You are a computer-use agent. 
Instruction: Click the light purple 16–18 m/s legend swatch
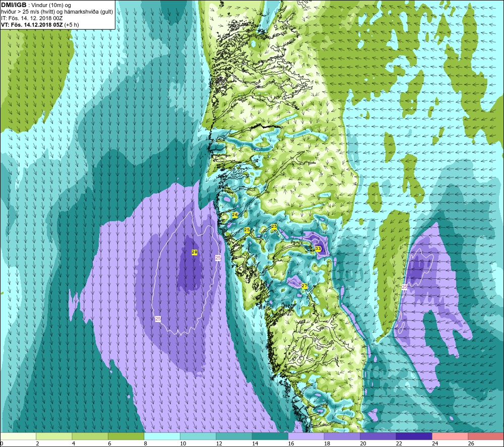click(306, 436)
